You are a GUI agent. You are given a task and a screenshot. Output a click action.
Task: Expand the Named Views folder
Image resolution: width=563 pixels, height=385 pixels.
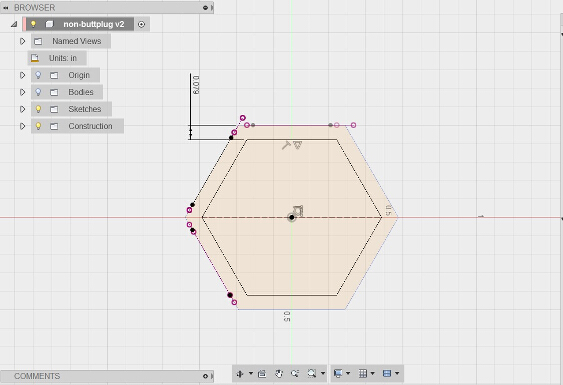click(22, 41)
